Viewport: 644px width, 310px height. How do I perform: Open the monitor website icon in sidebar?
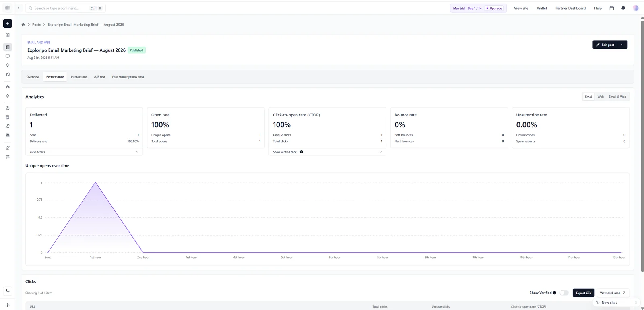7,56
